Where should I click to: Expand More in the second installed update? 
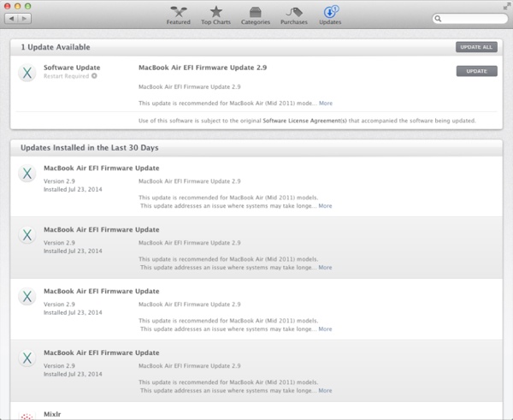click(325, 268)
